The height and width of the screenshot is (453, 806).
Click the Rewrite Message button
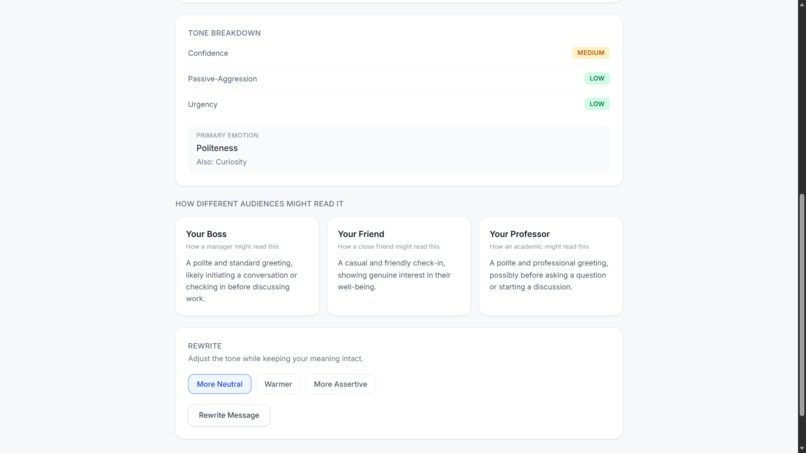(229, 415)
